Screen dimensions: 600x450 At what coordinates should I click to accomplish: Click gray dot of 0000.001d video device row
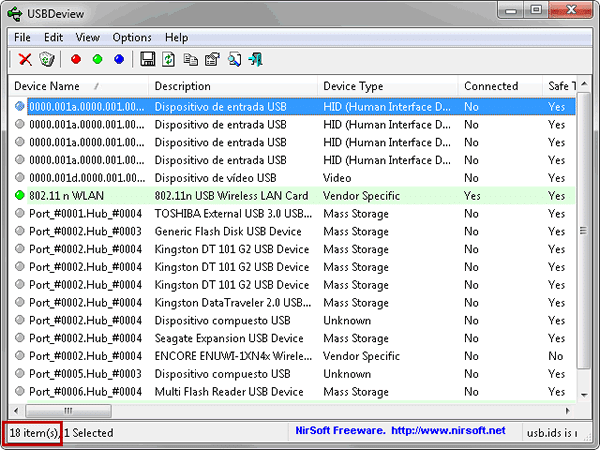pyautogui.click(x=20, y=178)
